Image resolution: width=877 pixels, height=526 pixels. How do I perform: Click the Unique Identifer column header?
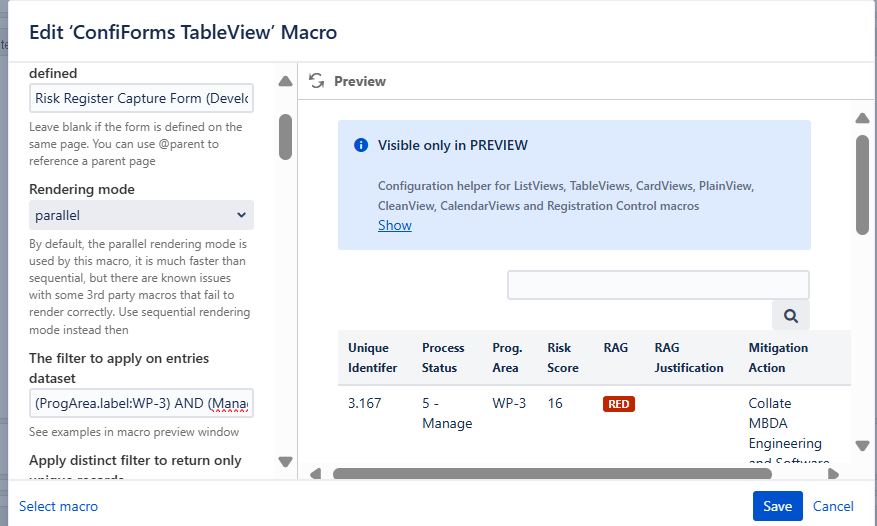coord(373,358)
